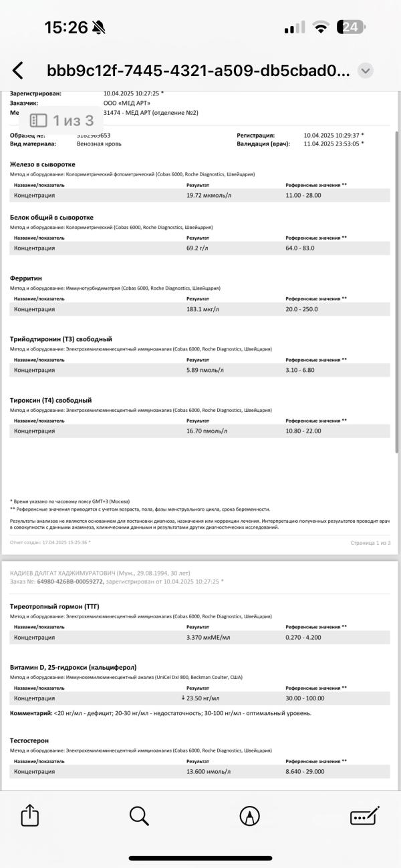Tap the Тиреотропный гормон (ТТГ) heading
The height and width of the screenshot is (868, 401).
(54, 607)
